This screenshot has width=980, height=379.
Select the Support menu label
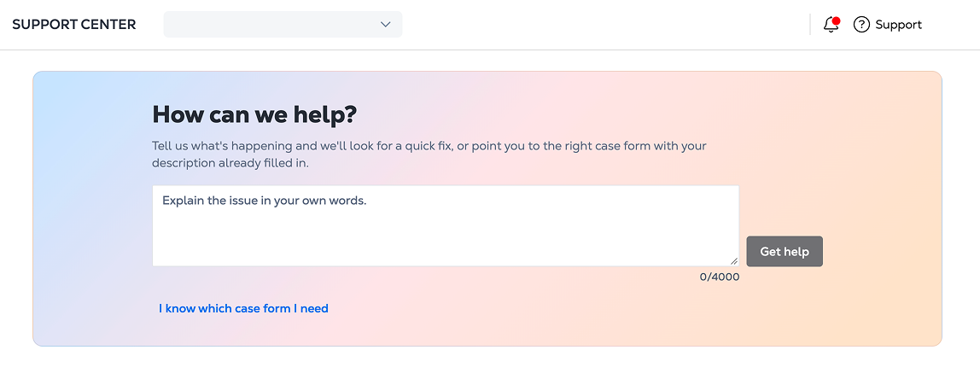898,25
